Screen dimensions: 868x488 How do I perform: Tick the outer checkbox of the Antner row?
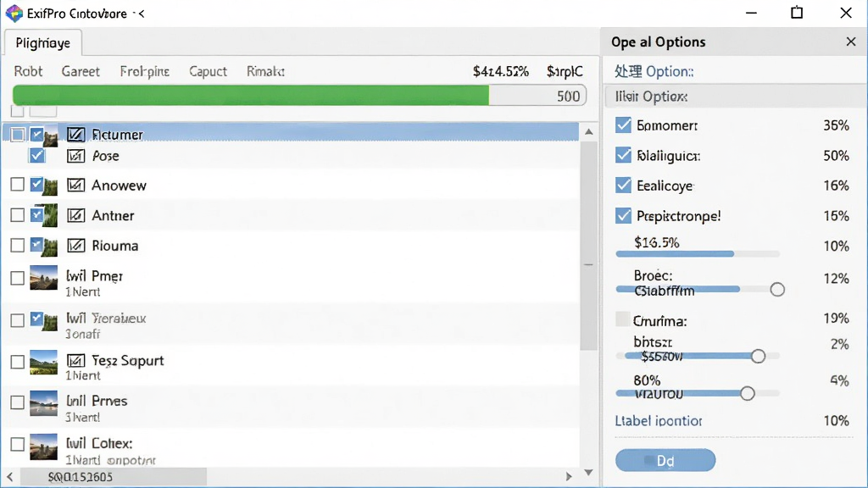pyautogui.click(x=17, y=214)
